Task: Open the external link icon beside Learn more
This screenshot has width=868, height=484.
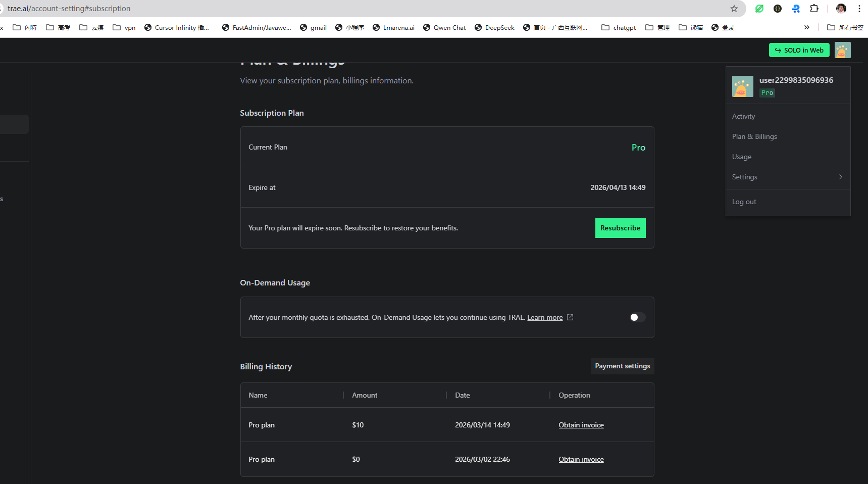Action: [570, 317]
